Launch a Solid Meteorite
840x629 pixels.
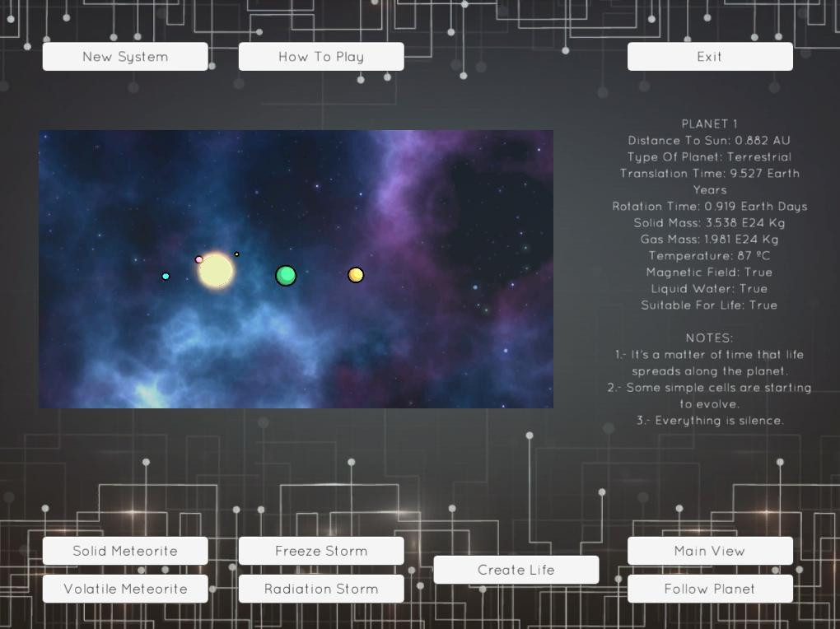125,551
